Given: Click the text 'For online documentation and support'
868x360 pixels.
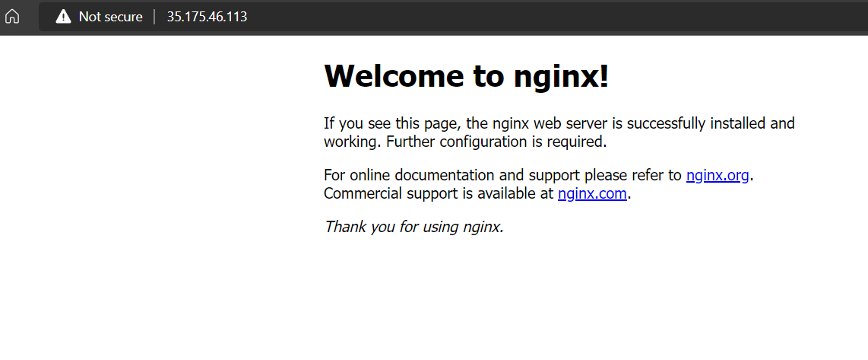Looking at the screenshot, I should click(x=451, y=176).
